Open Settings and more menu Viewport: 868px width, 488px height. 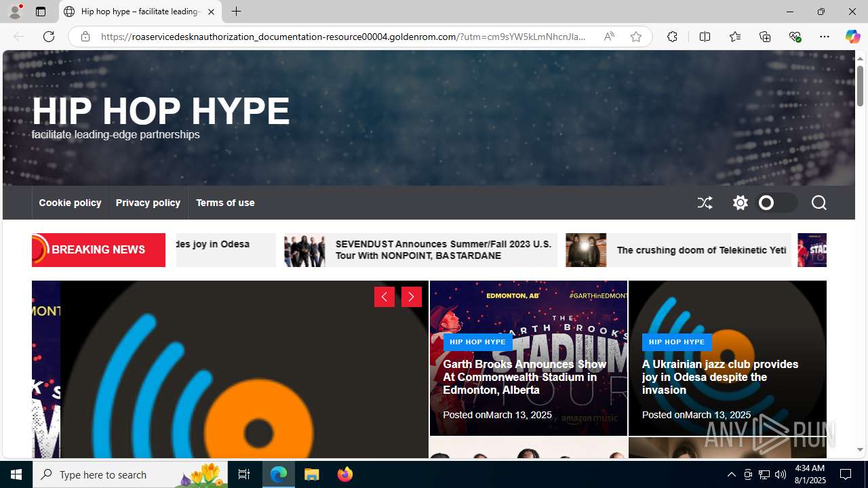pos(825,37)
